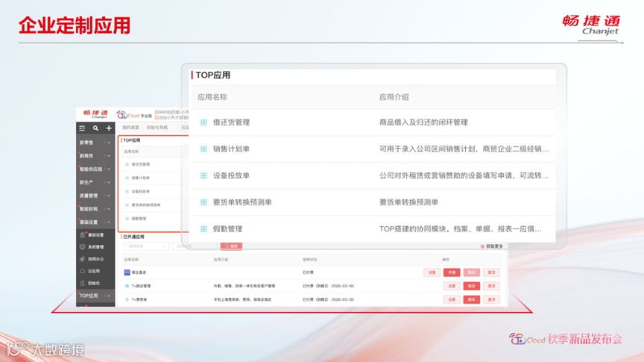Click 设置 button in 银企直连 row

click(432, 272)
